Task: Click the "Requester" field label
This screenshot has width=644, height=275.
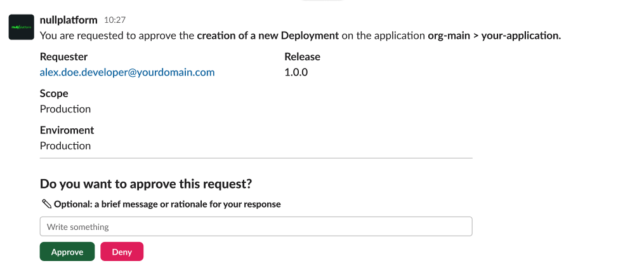Action: coord(63,57)
